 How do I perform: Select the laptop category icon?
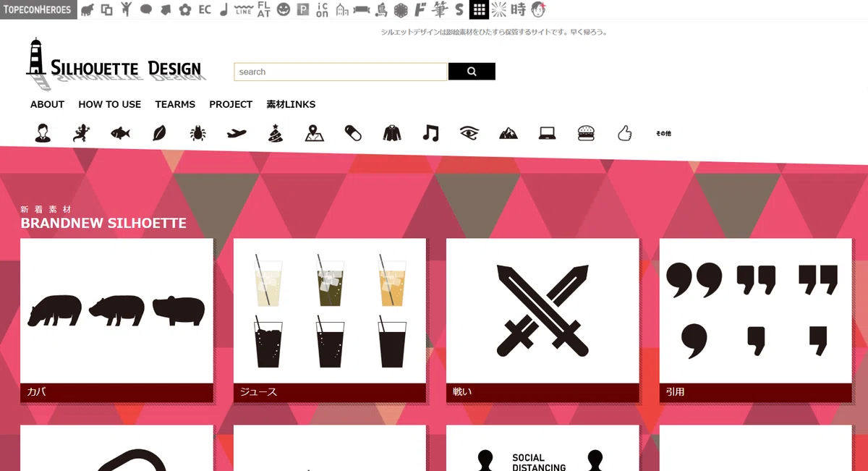(x=547, y=133)
